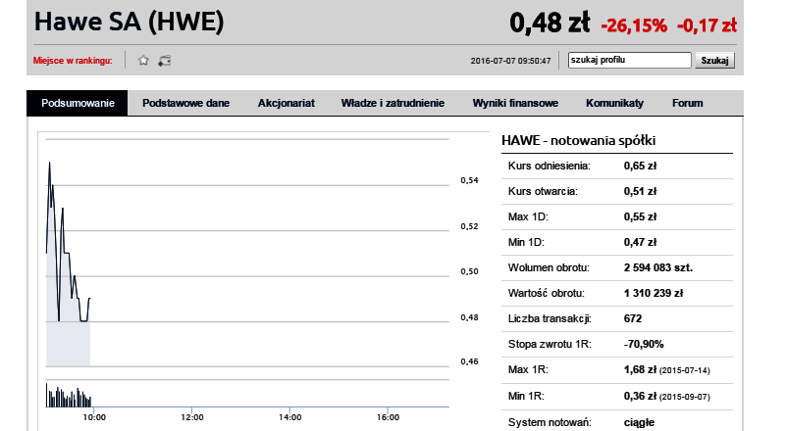Viewport: 786px width, 431px height.
Task: Add Hawe SA to favorites star icon
Action: tap(143, 61)
